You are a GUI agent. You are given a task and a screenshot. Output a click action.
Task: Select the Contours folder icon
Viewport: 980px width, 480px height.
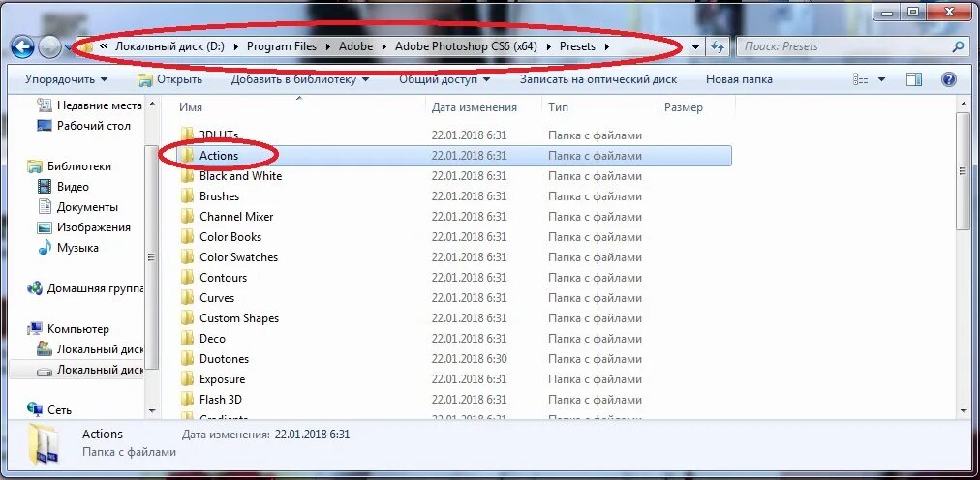[x=187, y=277]
